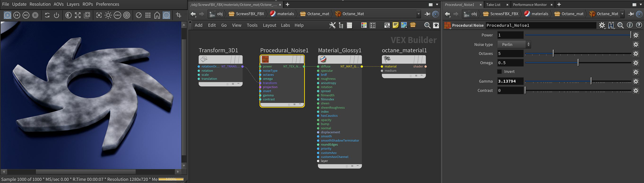Screen dimensions: 644x183
Task: Open the parameter help question mark icon
Action: 639,25
